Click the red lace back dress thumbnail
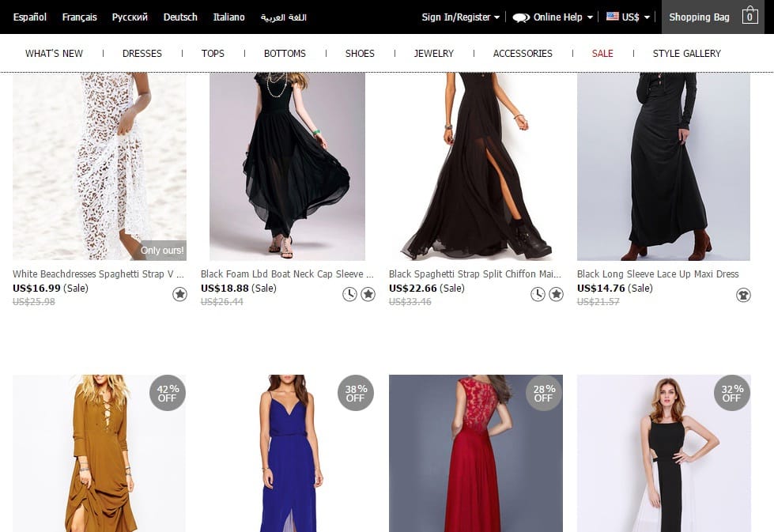Image resolution: width=774 pixels, height=532 pixels. pos(475,453)
